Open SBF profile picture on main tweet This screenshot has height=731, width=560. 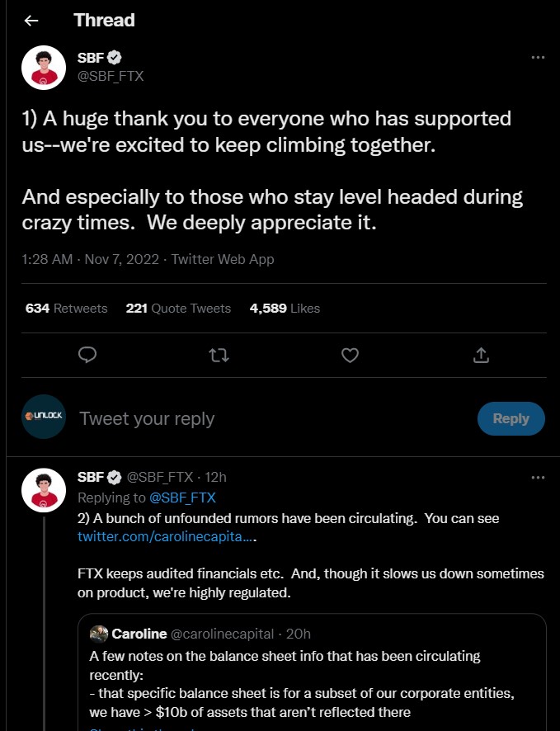tap(43, 67)
